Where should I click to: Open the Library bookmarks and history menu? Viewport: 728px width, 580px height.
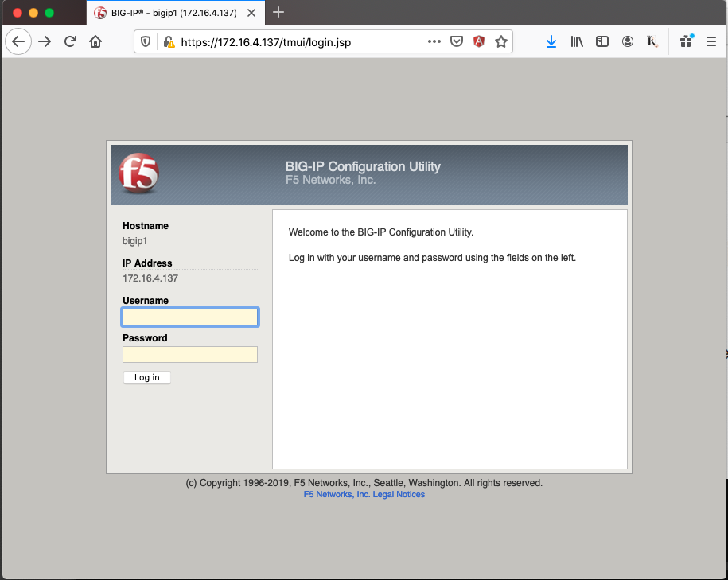click(577, 42)
